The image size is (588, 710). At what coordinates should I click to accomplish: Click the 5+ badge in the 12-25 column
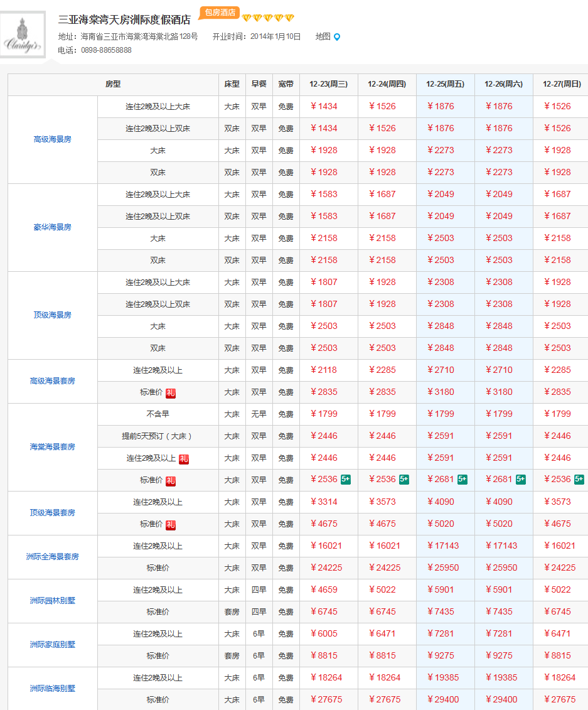pos(462,480)
